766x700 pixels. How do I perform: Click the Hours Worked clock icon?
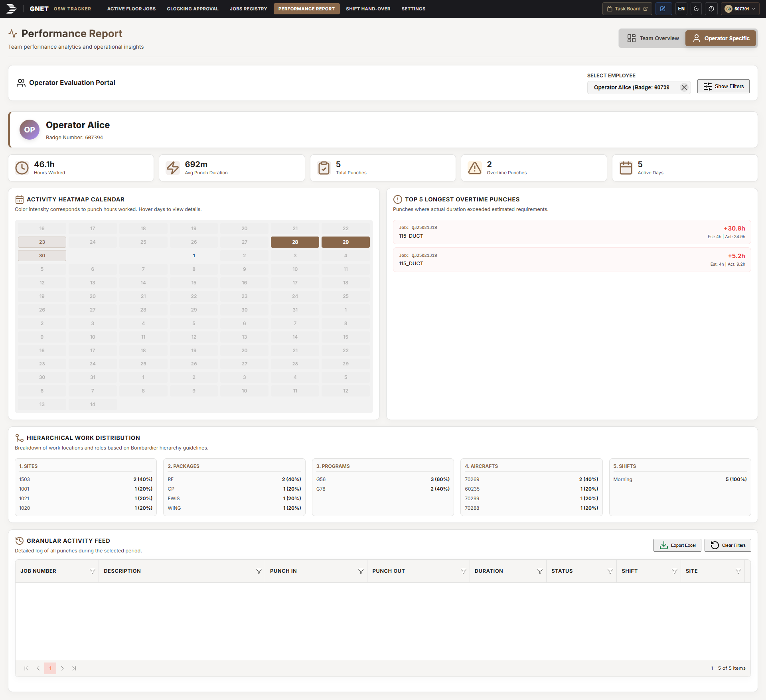click(x=22, y=168)
